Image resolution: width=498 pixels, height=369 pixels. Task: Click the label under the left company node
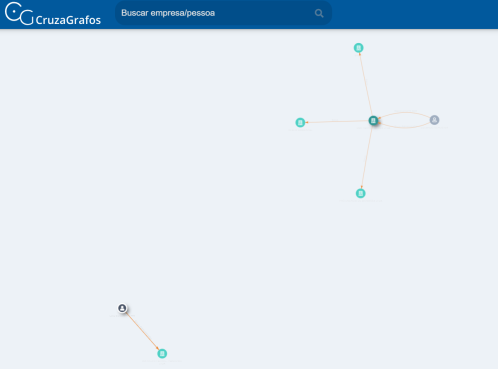click(300, 130)
